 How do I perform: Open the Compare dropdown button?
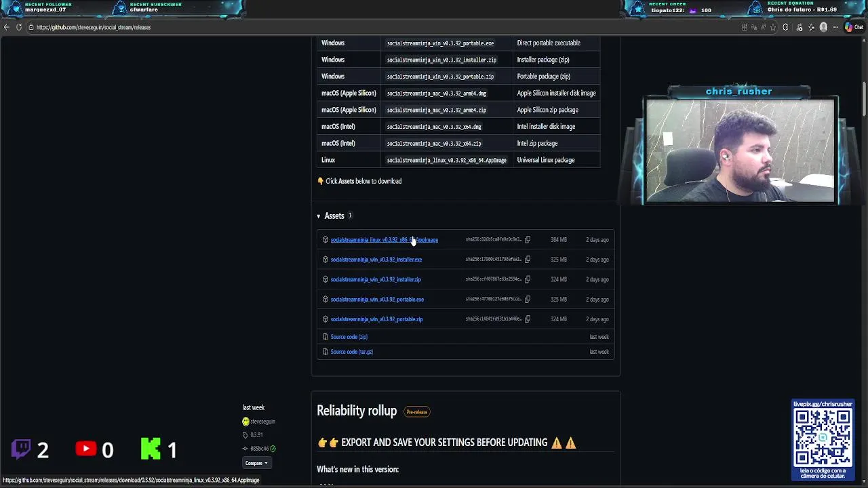click(256, 463)
